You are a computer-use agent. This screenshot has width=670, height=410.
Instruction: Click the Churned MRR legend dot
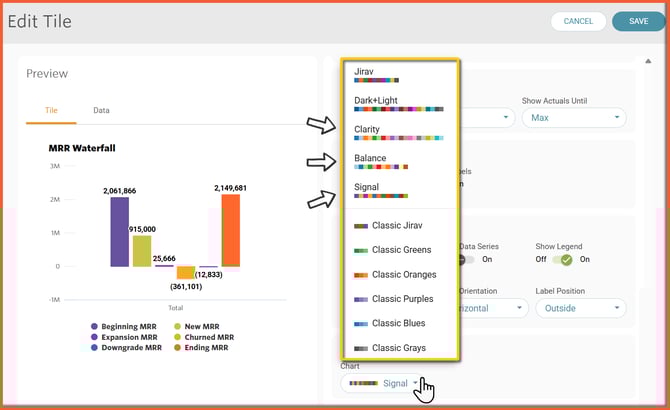178,337
